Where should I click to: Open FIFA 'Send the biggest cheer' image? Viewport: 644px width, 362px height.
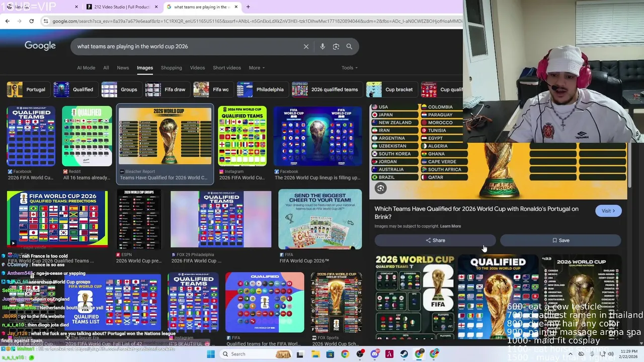(x=320, y=226)
